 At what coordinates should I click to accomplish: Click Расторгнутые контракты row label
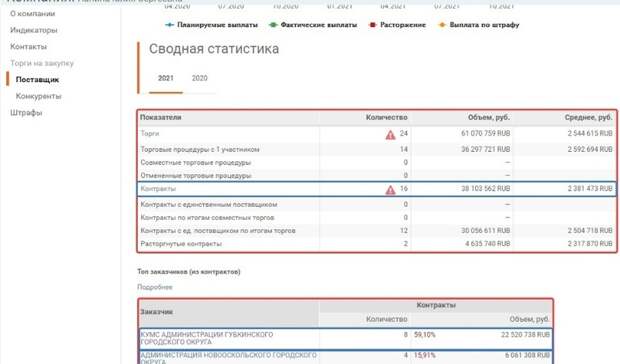pyautogui.click(x=181, y=244)
